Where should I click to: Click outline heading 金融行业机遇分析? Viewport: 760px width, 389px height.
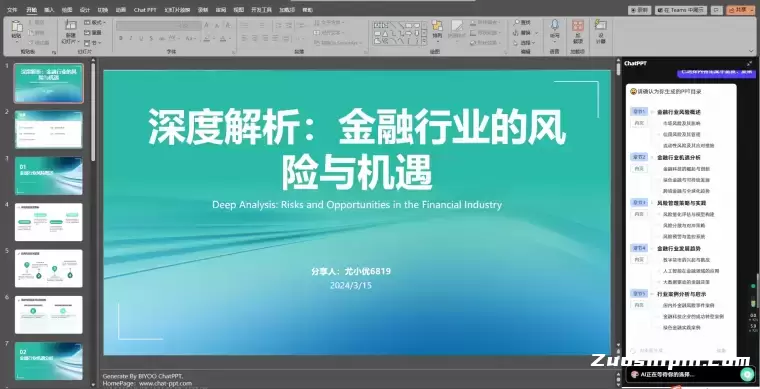(679, 157)
